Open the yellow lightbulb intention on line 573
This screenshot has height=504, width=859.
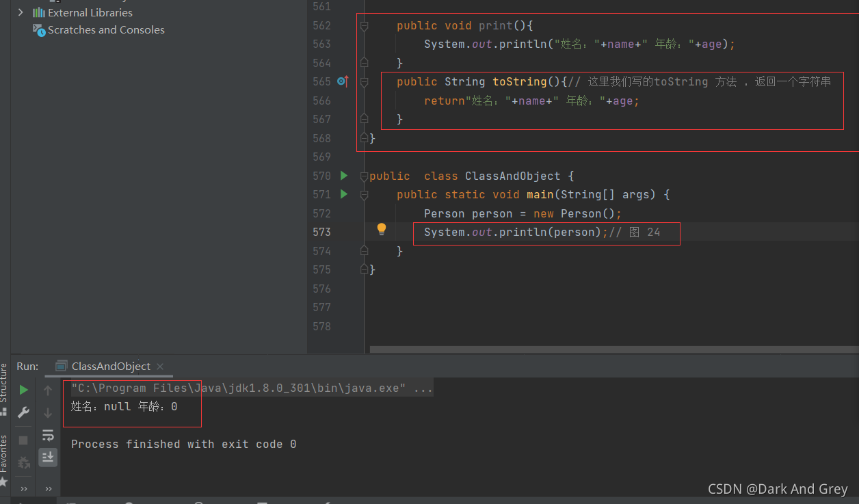[382, 229]
